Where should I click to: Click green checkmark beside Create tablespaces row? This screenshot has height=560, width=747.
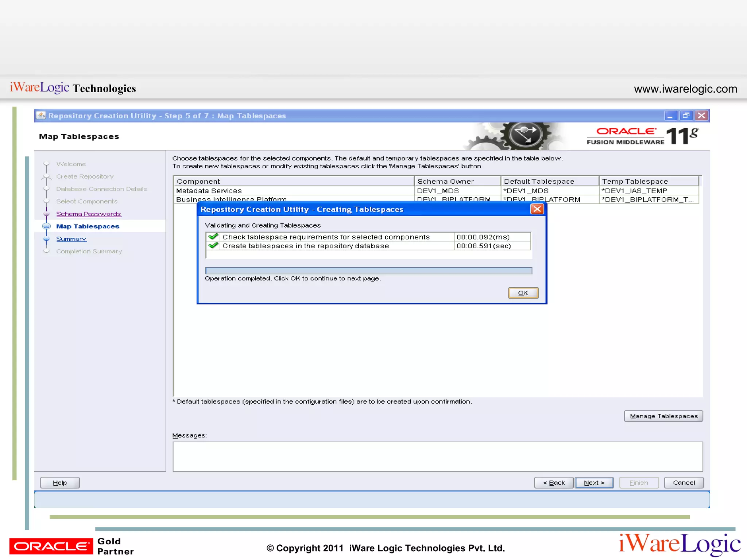coord(213,246)
